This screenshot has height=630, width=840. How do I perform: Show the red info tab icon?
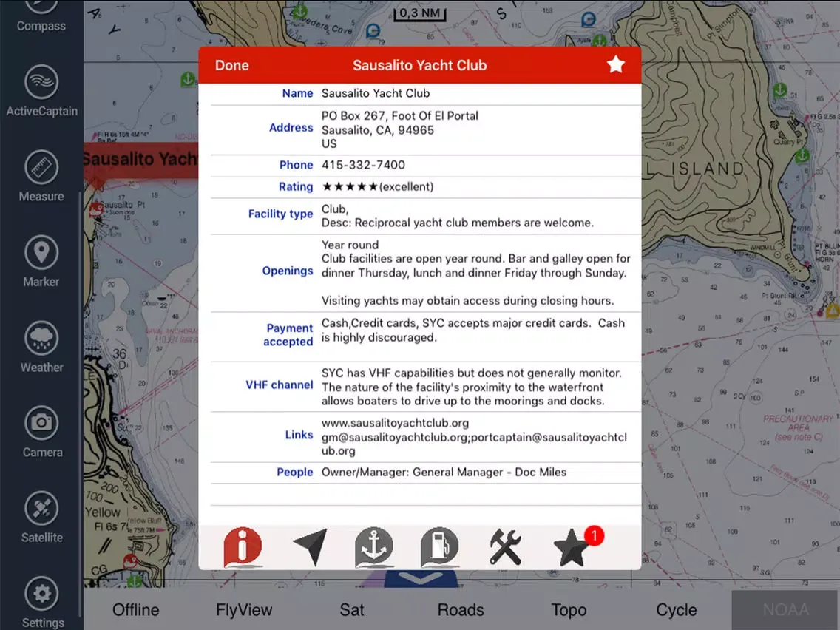pyautogui.click(x=243, y=547)
